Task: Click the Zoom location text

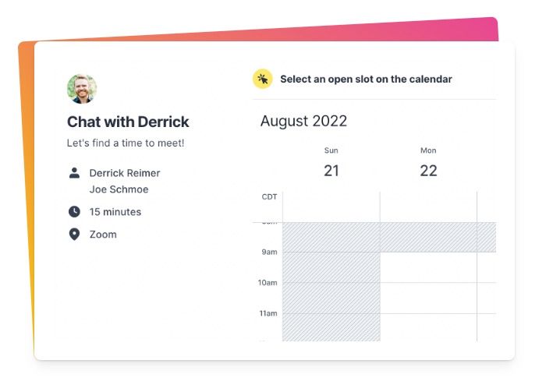Action: (103, 235)
